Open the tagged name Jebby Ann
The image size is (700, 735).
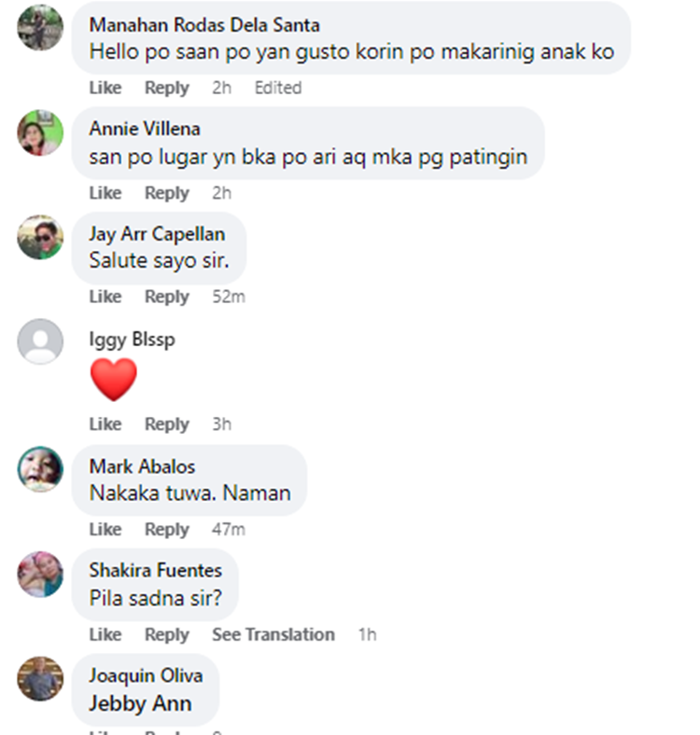(140, 703)
